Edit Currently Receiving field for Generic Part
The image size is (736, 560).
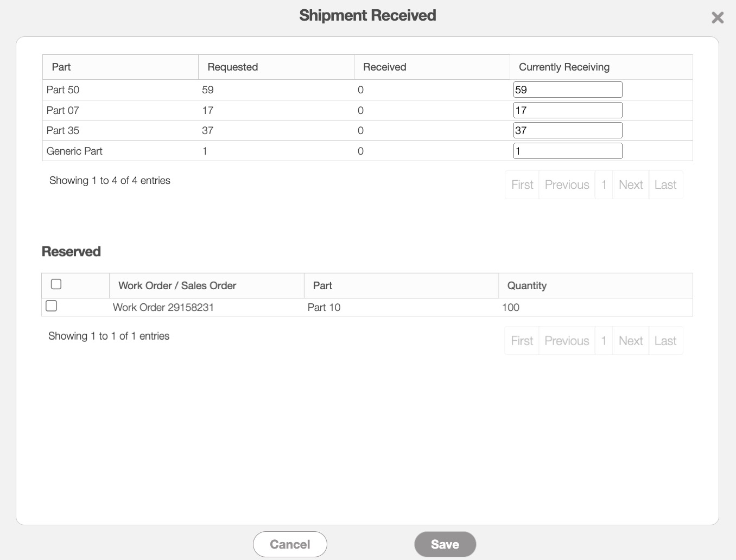(x=567, y=151)
